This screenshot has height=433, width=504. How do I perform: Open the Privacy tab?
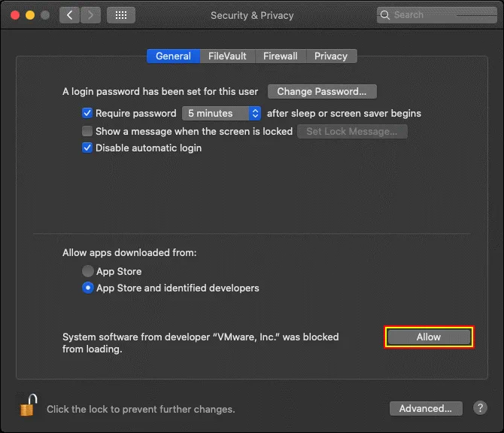point(331,56)
